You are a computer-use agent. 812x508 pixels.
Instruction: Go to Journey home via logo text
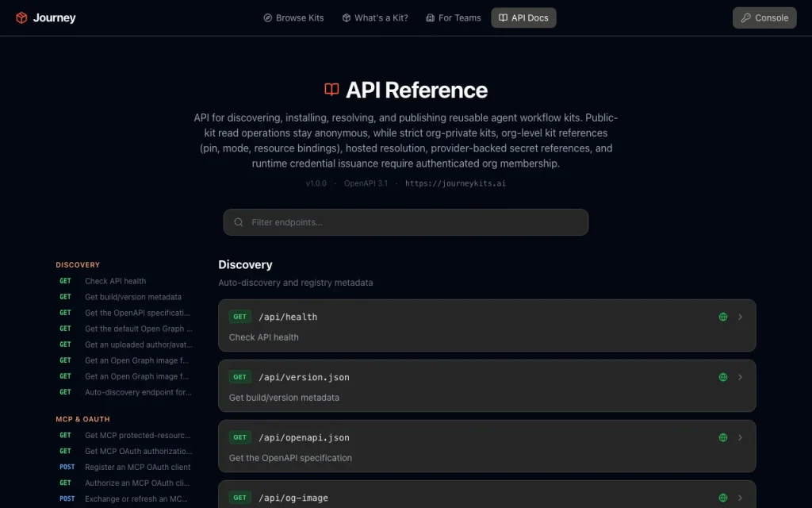[55, 17]
